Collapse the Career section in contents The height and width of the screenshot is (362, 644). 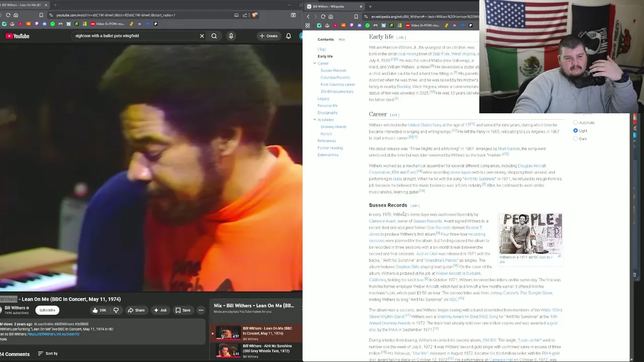[x=314, y=63]
